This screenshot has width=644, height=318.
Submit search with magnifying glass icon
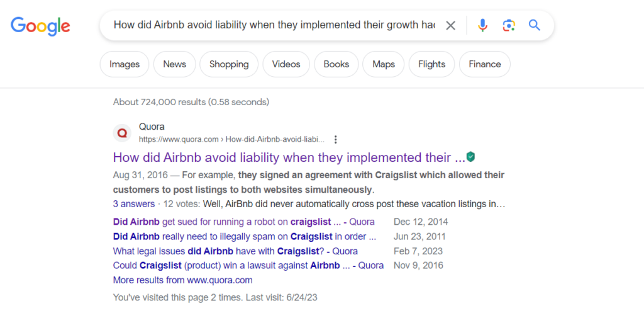535,25
